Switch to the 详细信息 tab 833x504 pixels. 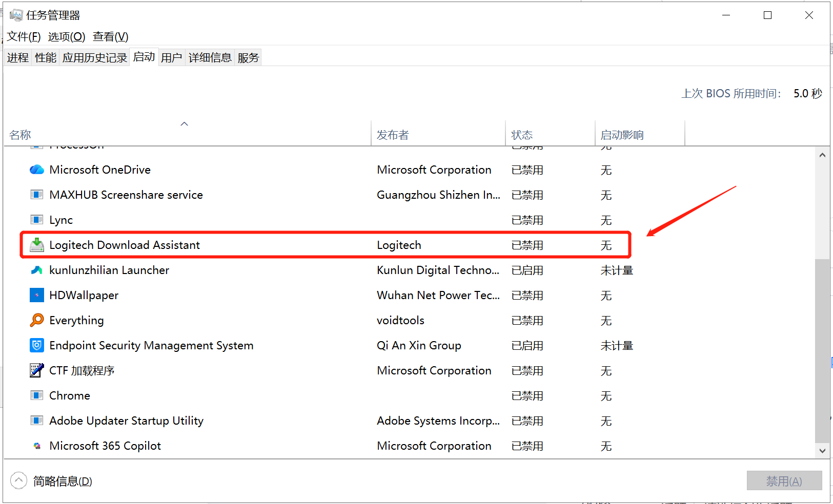coord(210,58)
